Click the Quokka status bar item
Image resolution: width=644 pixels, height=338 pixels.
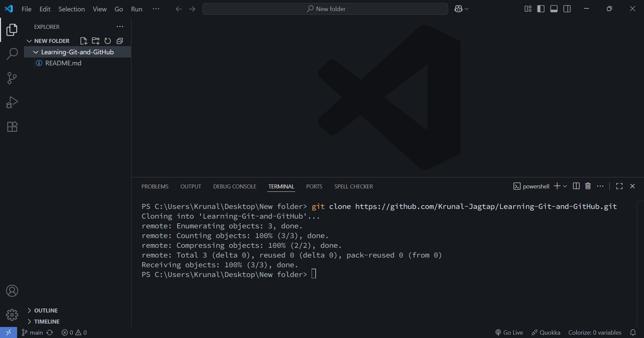click(546, 332)
